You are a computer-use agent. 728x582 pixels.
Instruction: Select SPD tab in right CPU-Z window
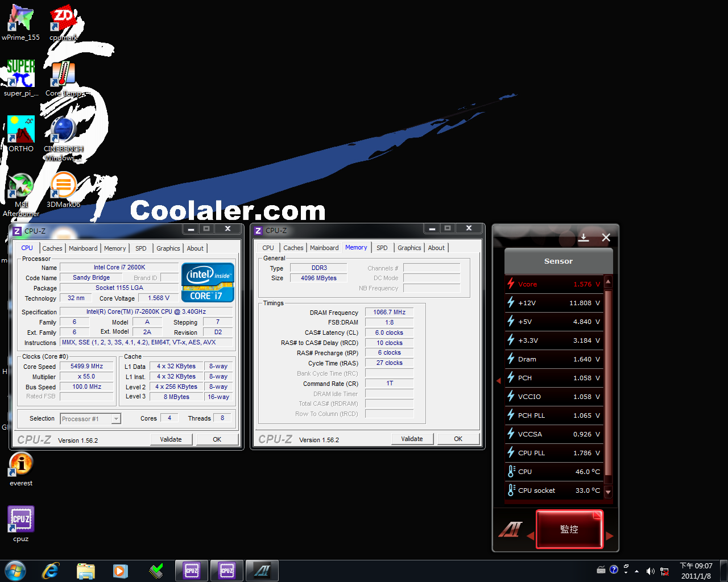point(382,248)
